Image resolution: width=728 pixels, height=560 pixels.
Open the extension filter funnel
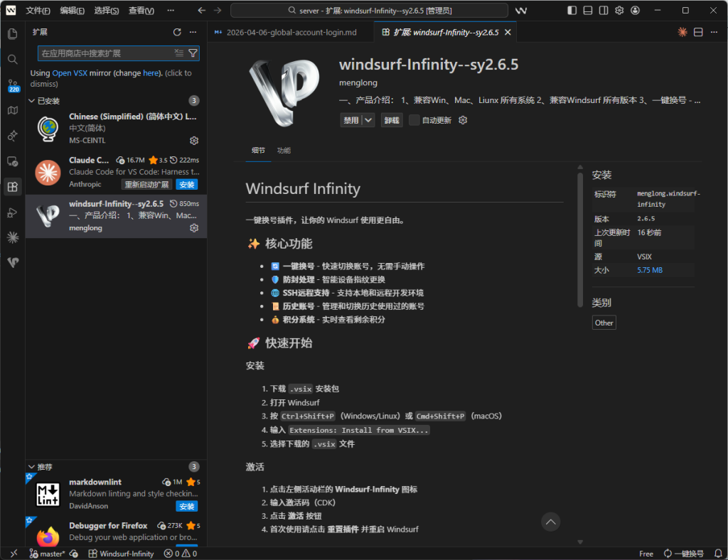tap(193, 53)
